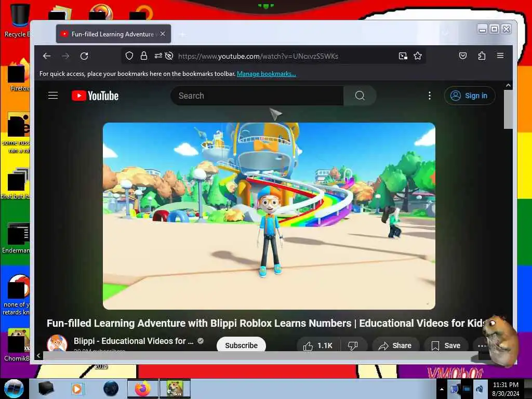Click the horizontal scrollbar left arrow
Image resolution: width=532 pixels, height=399 pixels.
pyautogui.click(x=38, y=355)
